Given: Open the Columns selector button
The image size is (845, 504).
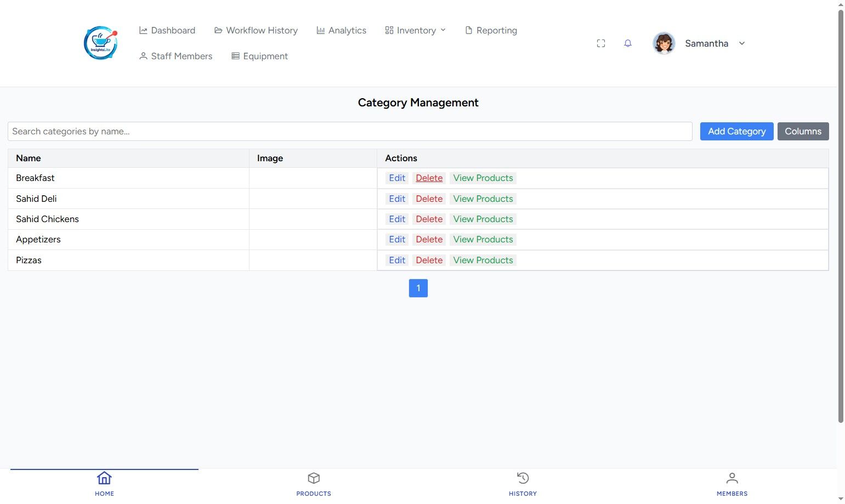Looking at the screenshot, I should click(x=803, y=131).
